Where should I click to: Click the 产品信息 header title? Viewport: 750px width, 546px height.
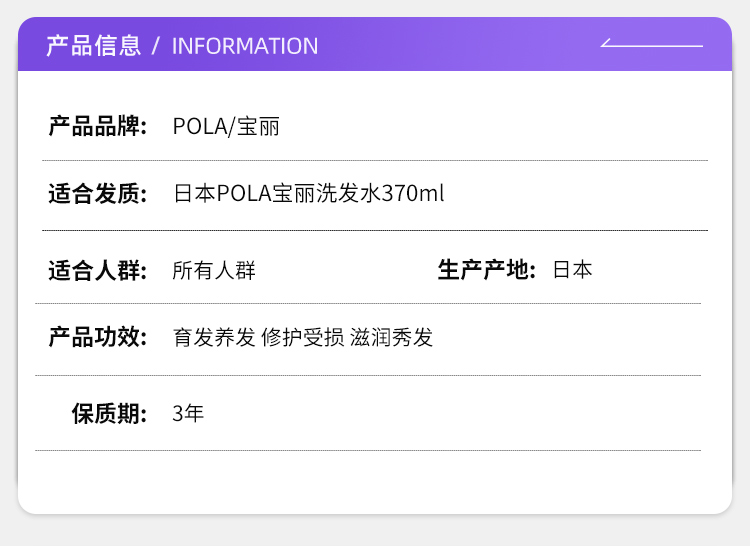tap(93, 46)
